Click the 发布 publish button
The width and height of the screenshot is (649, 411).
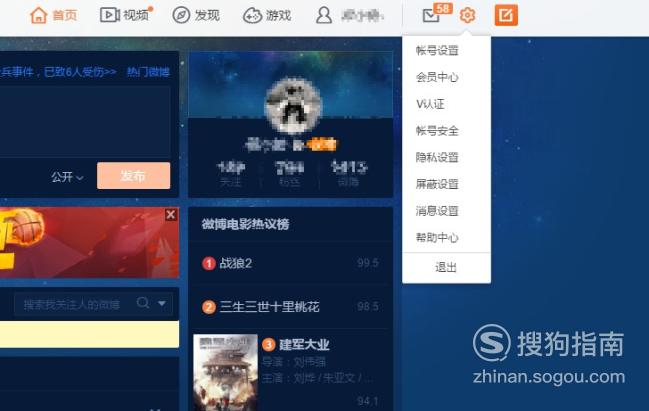click(x=133, y=175)
